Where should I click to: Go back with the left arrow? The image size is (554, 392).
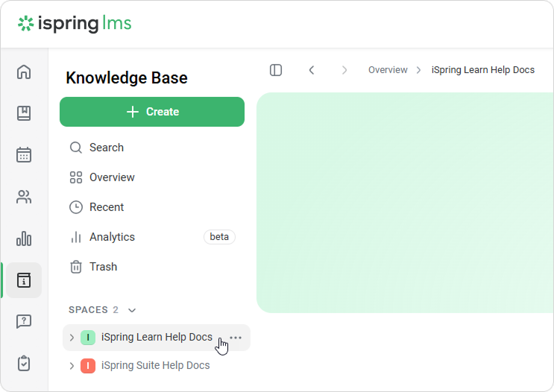coord(312,70)
